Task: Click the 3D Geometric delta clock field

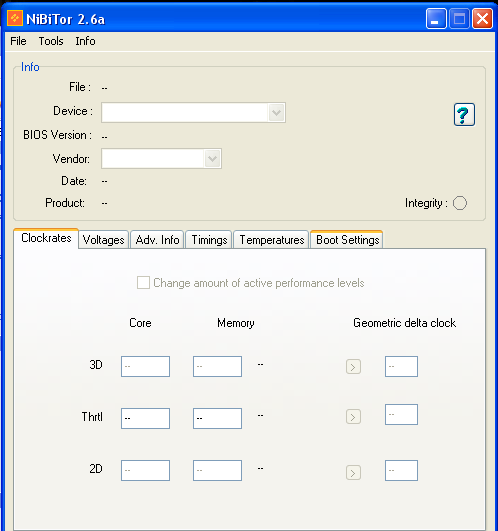Action: [x=401, y=366]
